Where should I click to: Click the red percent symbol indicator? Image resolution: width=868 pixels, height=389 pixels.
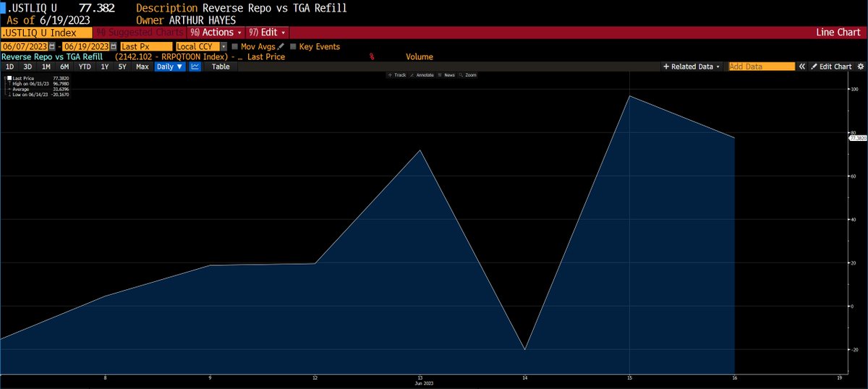pos(372,56)
